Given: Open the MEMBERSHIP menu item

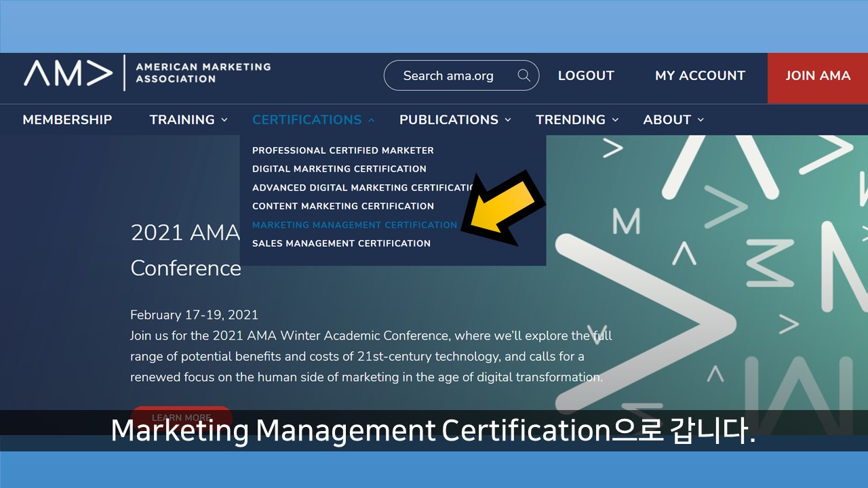Looking at the screenshot, I should tap(67, 120).
